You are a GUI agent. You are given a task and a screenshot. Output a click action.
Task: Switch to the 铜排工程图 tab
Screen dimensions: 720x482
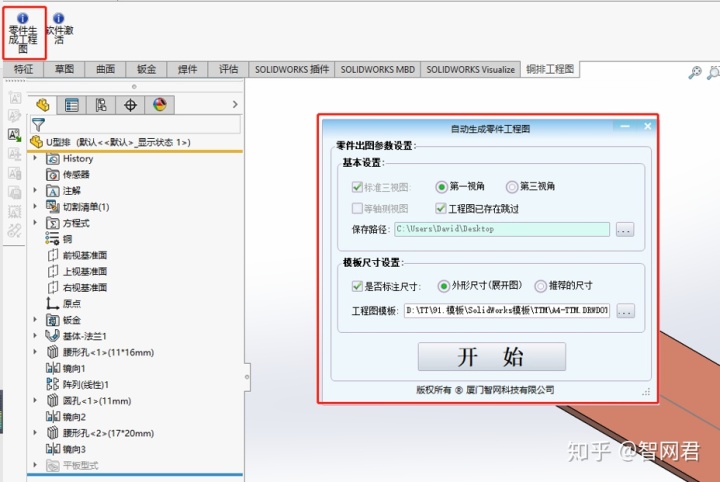tap(550, 69)
